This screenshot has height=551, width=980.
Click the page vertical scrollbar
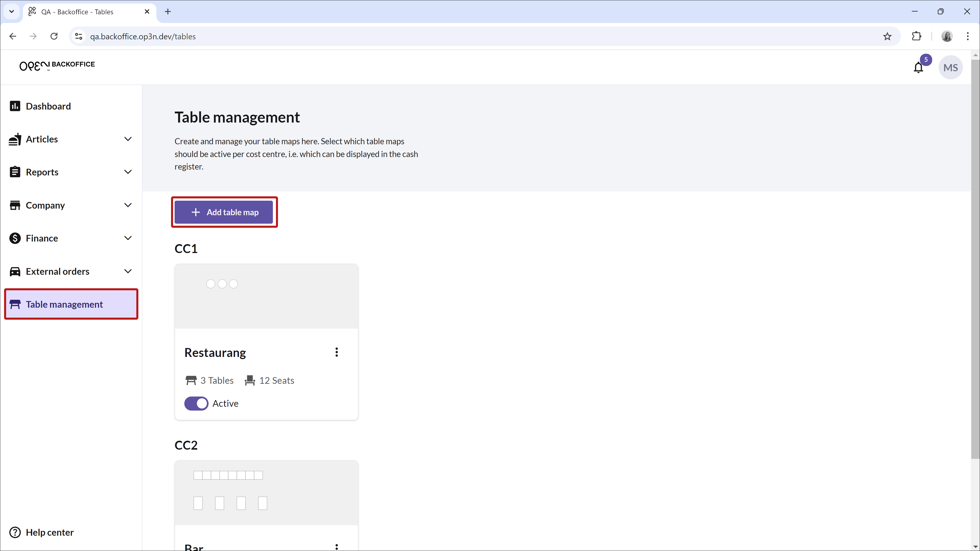(975, 259)
